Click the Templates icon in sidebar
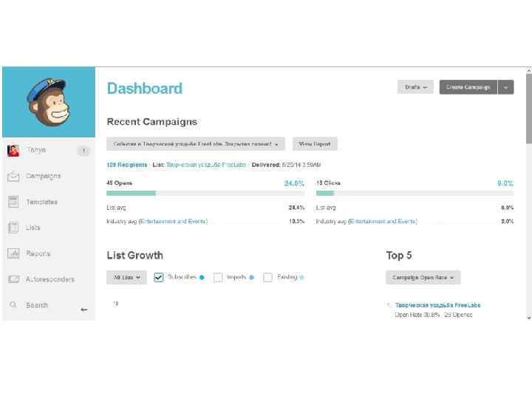The image size is (532, 399). tap(13, 202)
